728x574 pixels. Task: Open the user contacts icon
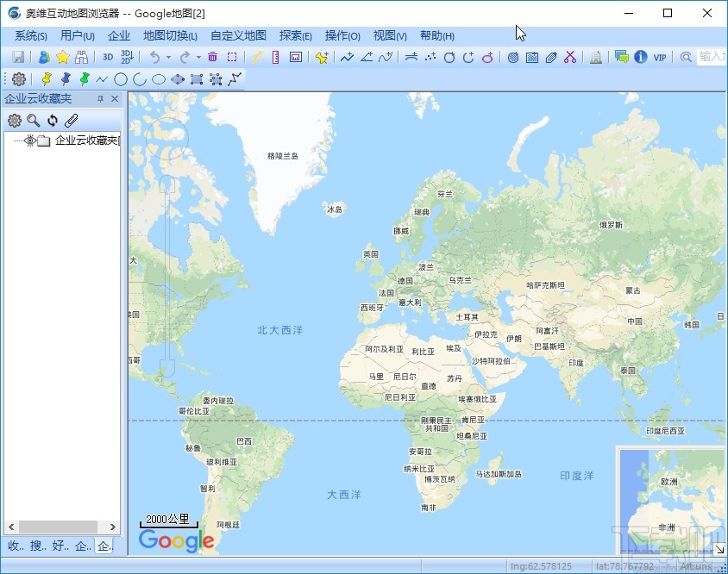(x=44, y=57)
